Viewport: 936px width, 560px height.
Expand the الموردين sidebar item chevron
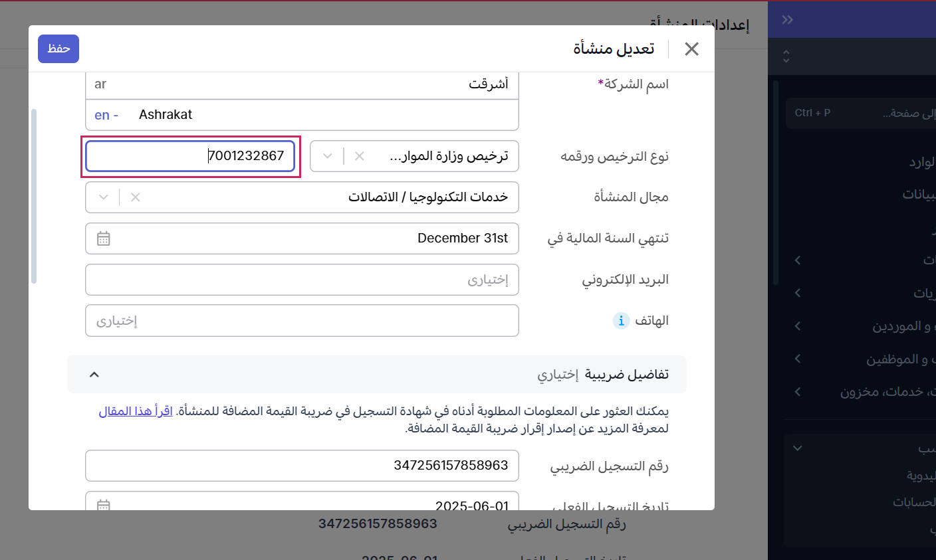[798, 326]
